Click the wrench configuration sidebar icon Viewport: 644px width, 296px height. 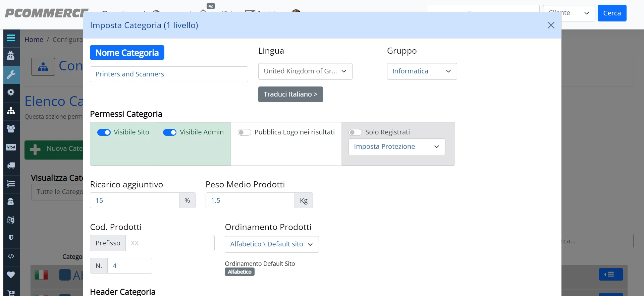click(11, 74)
